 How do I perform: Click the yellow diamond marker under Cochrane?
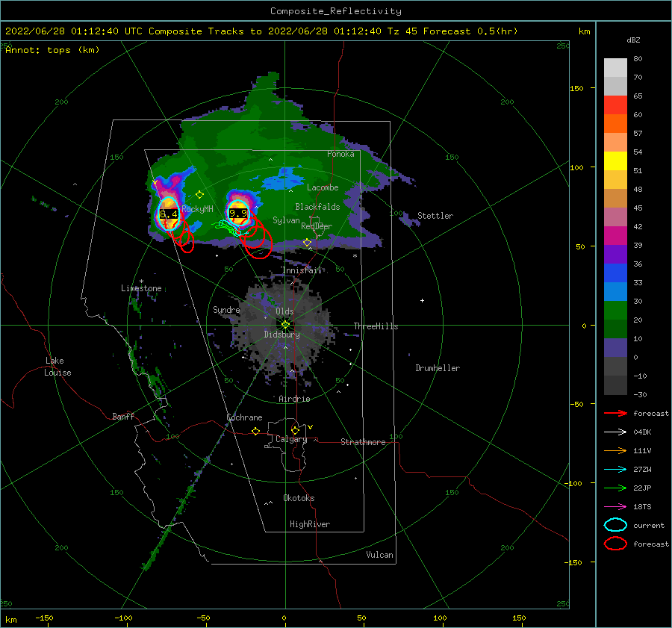pyautogui.click(x=256, y=431)
